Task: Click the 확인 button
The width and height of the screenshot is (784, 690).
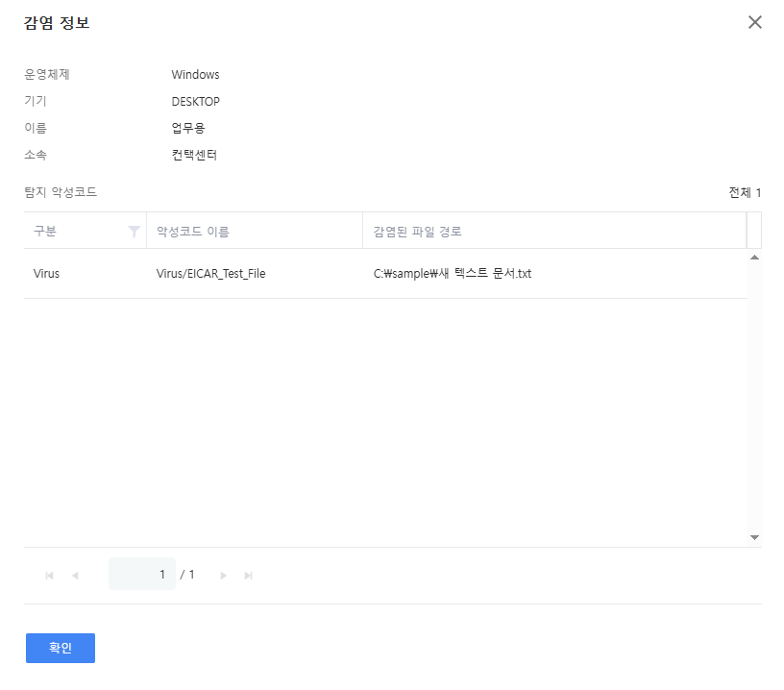Action: (61, 648)
